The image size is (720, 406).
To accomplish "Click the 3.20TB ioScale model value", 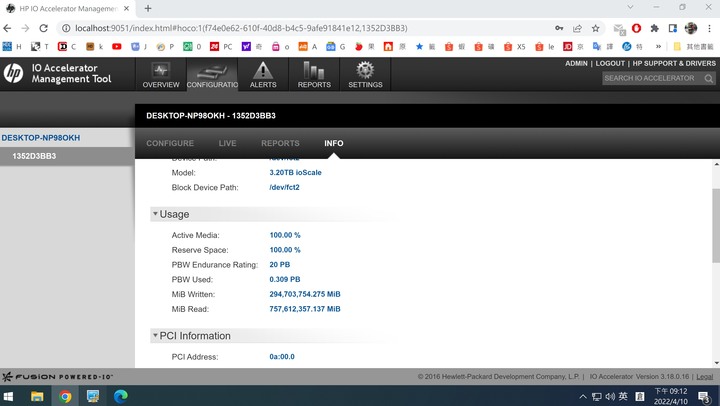I will click(295, 173).
